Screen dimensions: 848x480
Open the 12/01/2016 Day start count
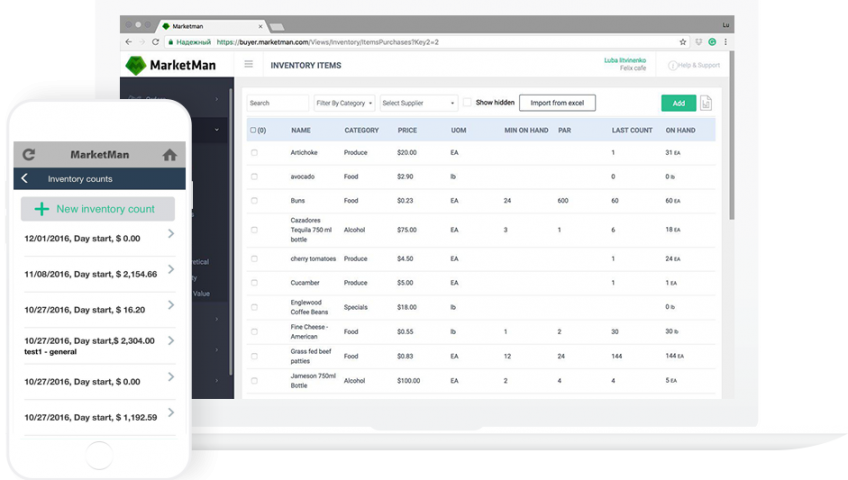click(x=100, y=238)
